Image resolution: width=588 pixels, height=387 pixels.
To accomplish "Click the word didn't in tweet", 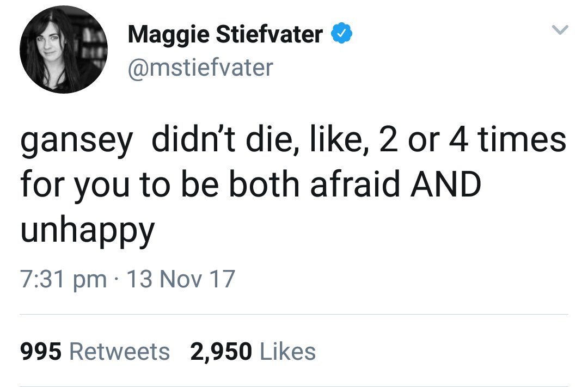I will click(193, 139).
